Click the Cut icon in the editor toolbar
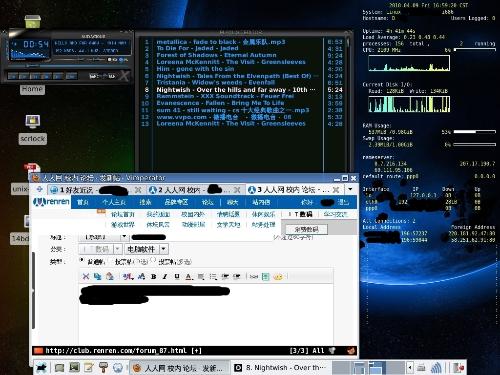 86,276
